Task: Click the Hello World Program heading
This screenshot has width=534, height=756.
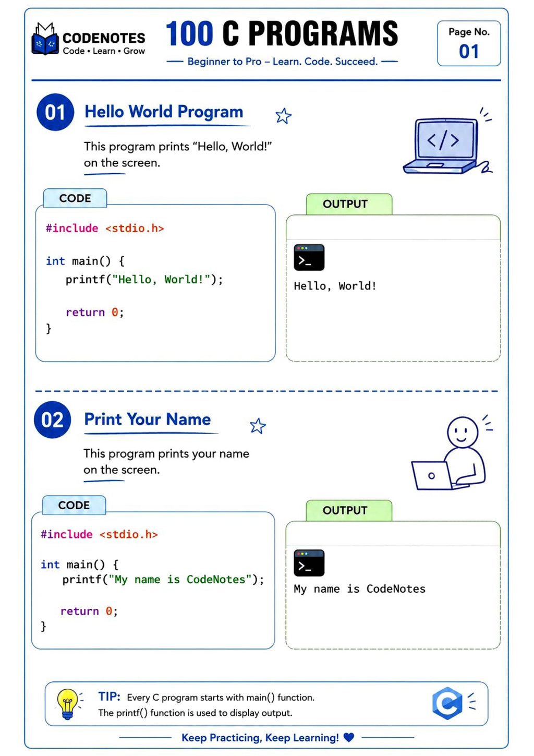Action: point(164,112)
